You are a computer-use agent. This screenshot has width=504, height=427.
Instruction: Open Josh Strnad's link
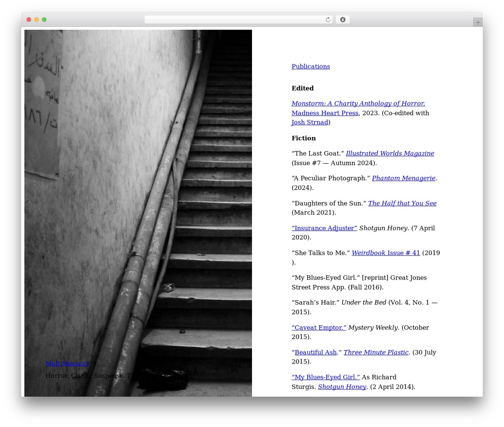(310, 122)
